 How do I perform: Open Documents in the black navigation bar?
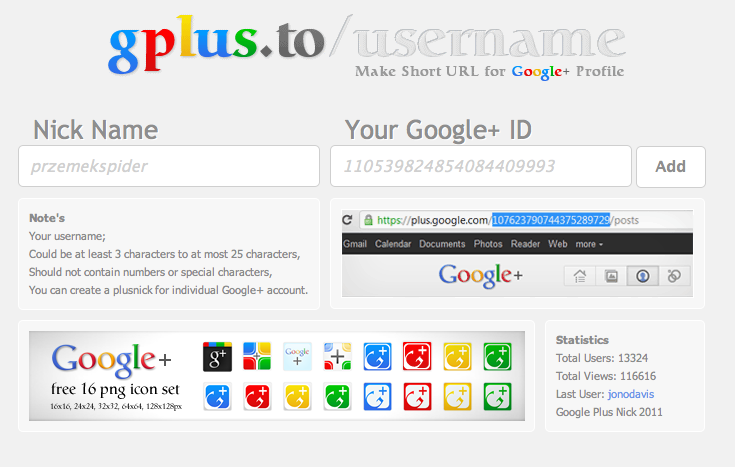coord(442,244)
